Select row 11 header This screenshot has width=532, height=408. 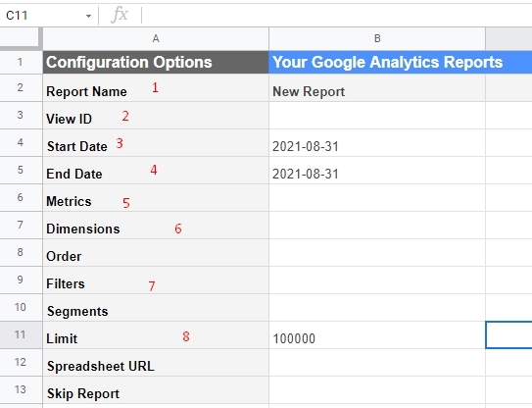click(x=21, y=335)
